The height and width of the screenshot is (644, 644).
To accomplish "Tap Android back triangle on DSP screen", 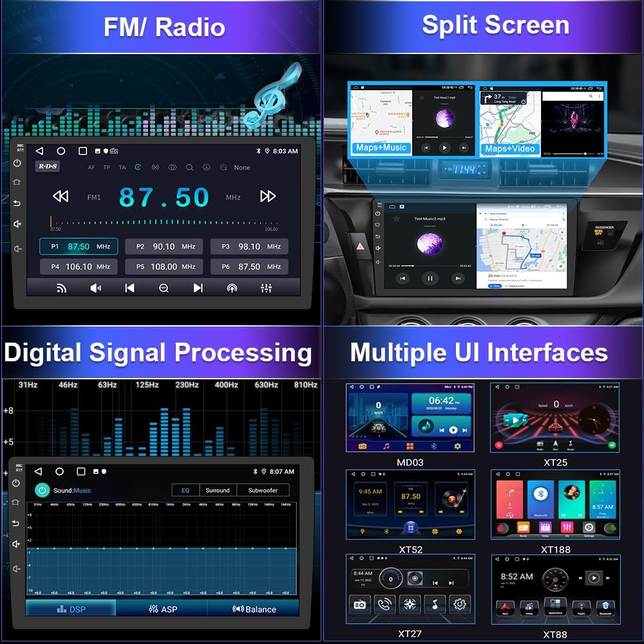I will tap(38, 471).
